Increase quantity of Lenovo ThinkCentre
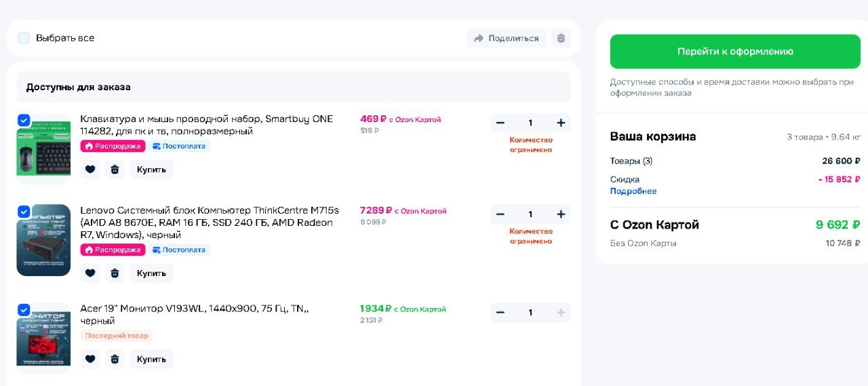868x386 pixels. click(x=561, y=214)
